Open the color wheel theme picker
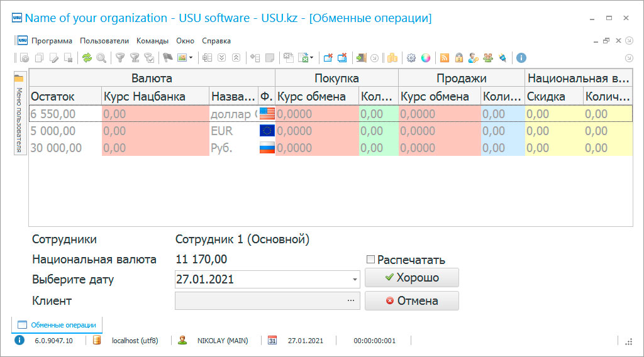The width and height of the screenshot is (644, 357). [x=426, y=58]
